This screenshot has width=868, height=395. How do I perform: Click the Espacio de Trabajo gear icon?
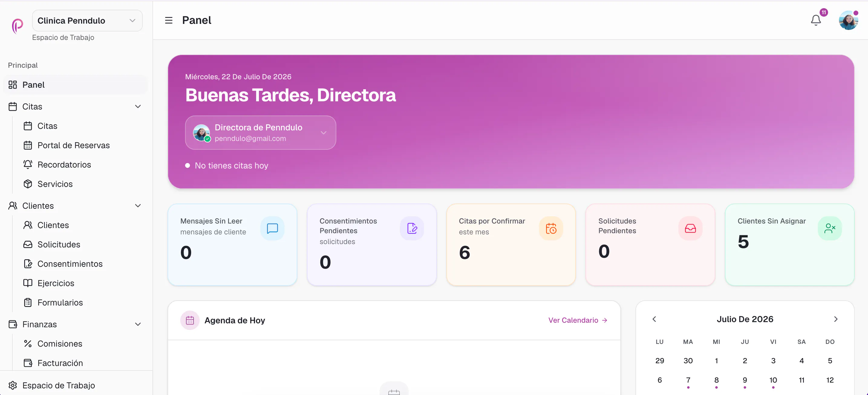pos(13,385)
